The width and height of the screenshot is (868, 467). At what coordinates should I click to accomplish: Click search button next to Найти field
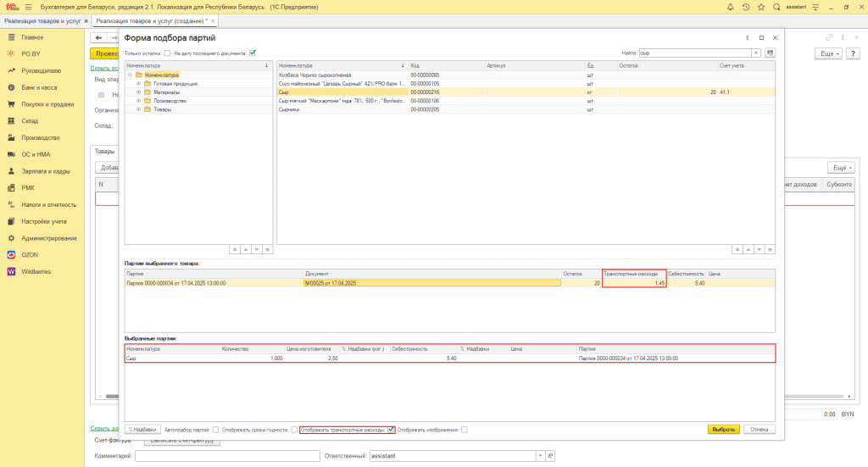pos(770,53)
